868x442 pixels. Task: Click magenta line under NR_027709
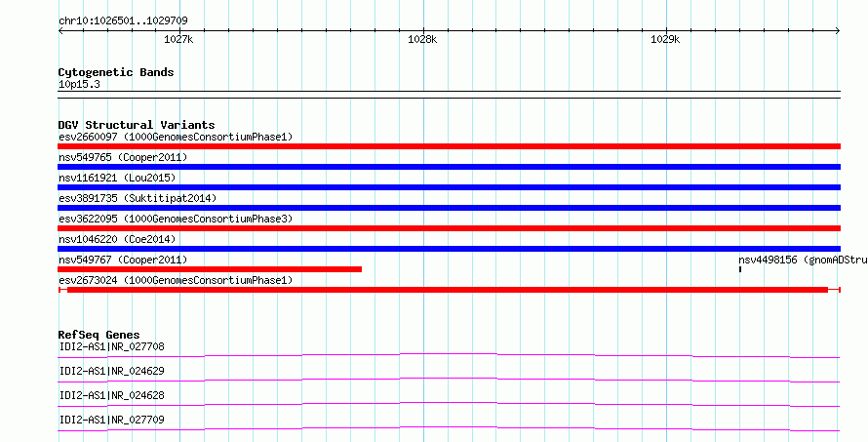click(449, 428)
